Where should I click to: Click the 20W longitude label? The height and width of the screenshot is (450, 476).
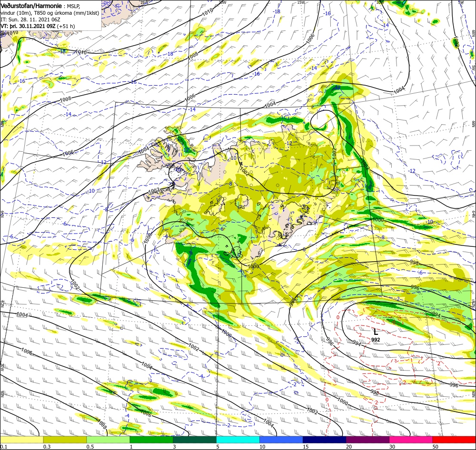(x=222, y=2)
